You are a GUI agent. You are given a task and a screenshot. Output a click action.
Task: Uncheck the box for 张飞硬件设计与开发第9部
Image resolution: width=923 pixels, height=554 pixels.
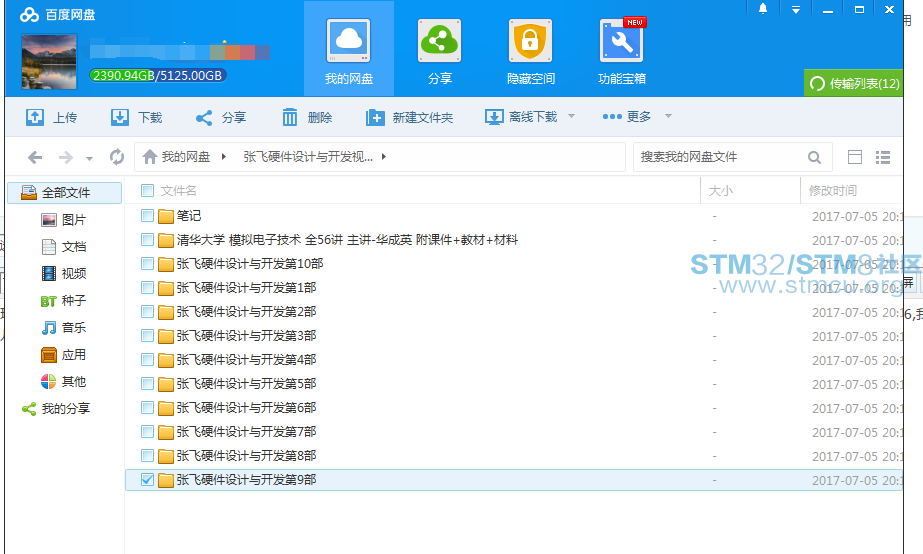click(147, 480)
